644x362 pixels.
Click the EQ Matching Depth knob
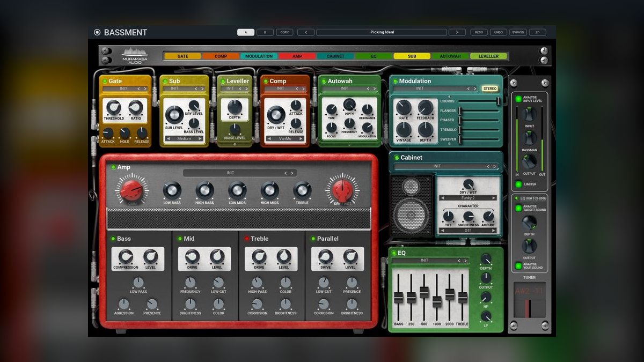pyautogui.click(x=529, y=223)
